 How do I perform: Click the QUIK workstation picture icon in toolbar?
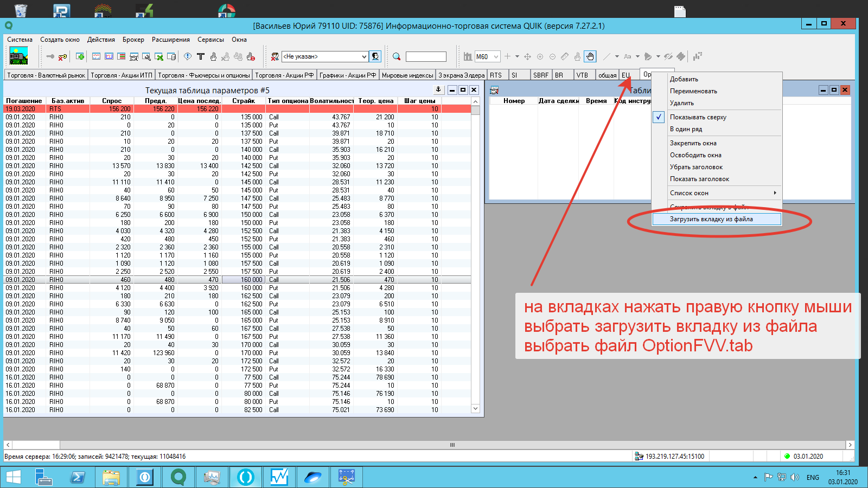point(18,56)
